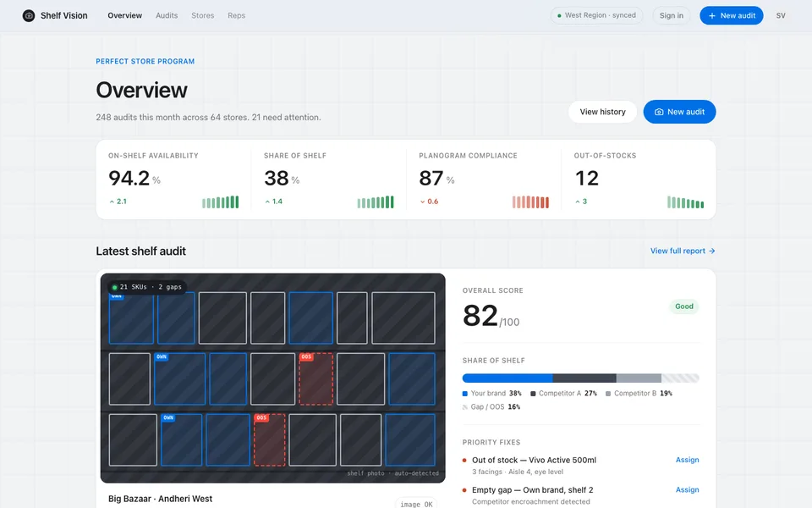Click the Latest shelf audit heading

click(141, 251)
